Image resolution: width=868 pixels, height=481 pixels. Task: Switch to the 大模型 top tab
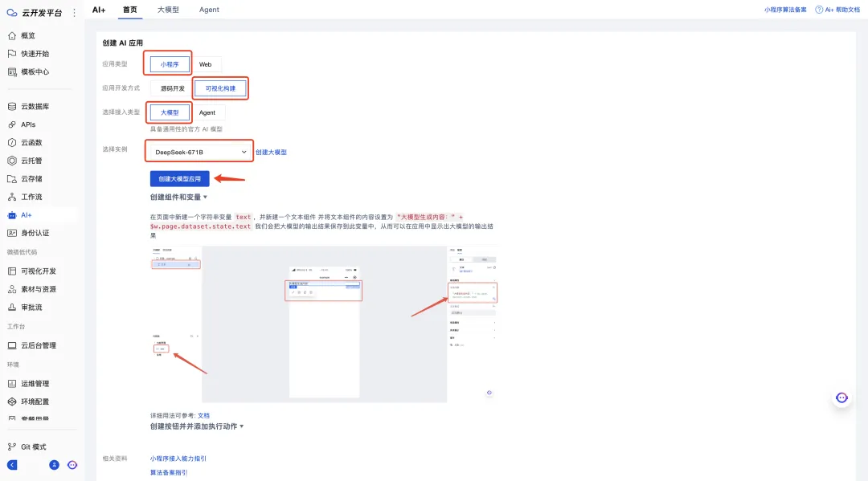(168, 10)
